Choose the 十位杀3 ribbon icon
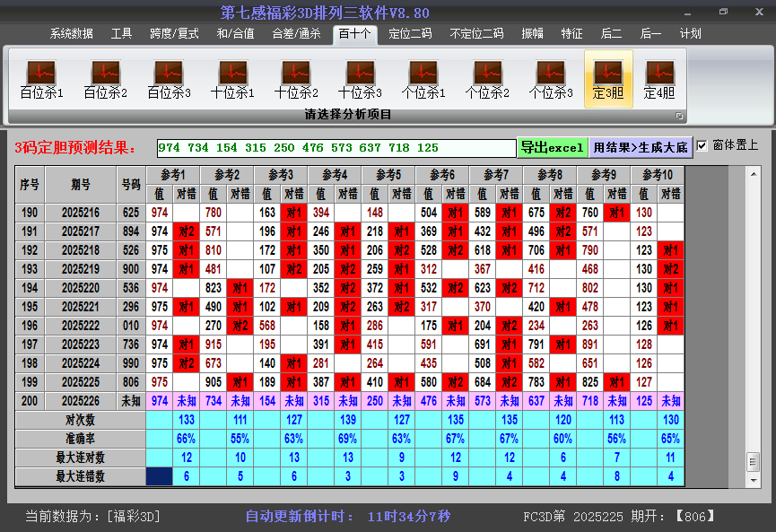776x532 pixels. [360, 79]
